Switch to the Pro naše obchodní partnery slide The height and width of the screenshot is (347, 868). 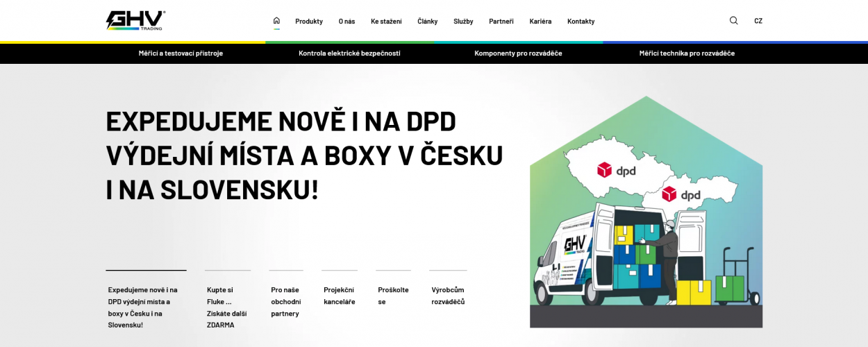point(286,294)
